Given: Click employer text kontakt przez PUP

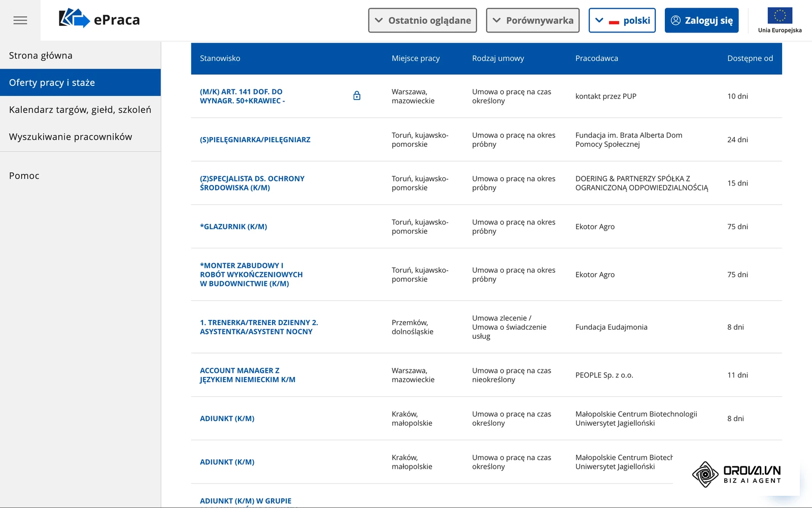Looking at the screenshot, I should [x=606, y=96].
